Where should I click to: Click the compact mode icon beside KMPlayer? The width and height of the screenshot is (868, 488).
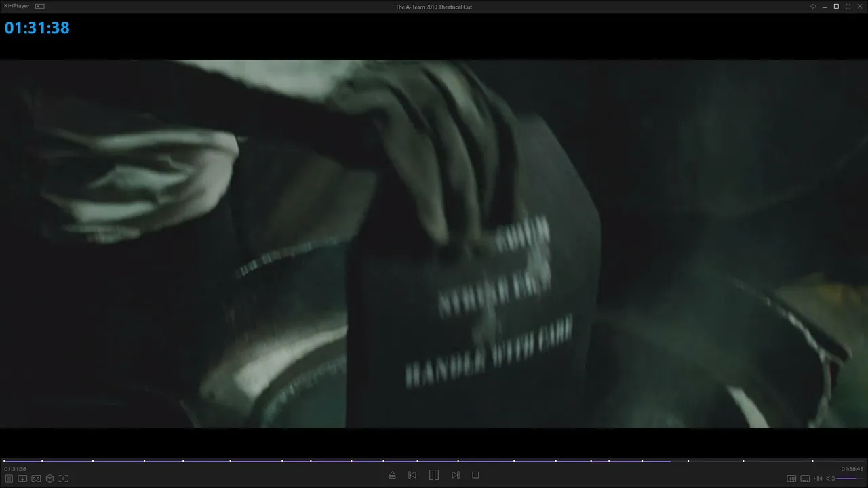coord(39,6)
